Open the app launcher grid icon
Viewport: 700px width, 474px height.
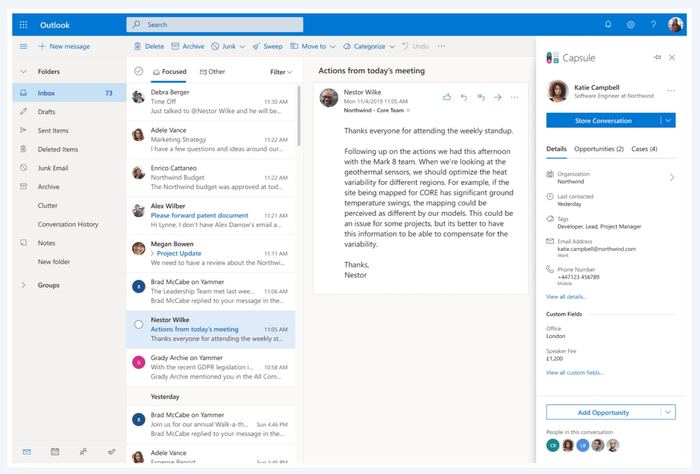pyautogui.click(x=24, y=25)
